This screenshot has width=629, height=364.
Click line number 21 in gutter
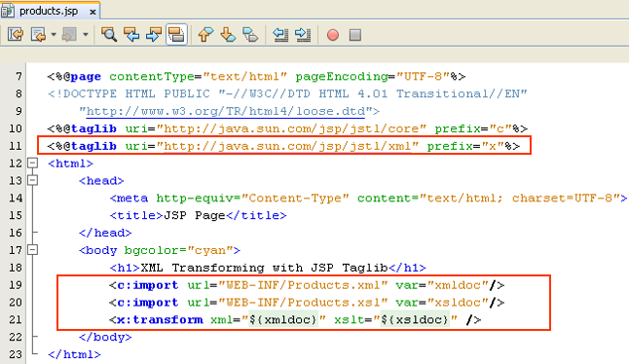click(x=16, y=319)
